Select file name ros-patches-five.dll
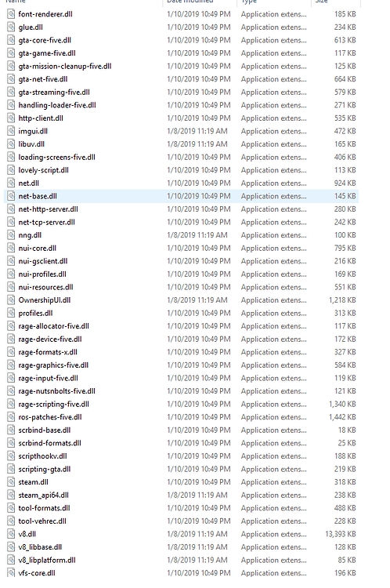This screenshot has height=588, width=390. 50,417
